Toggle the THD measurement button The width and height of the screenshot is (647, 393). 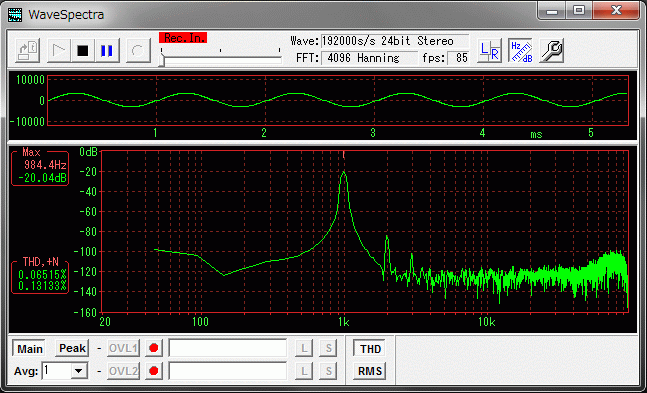click(x=370, y=349)
